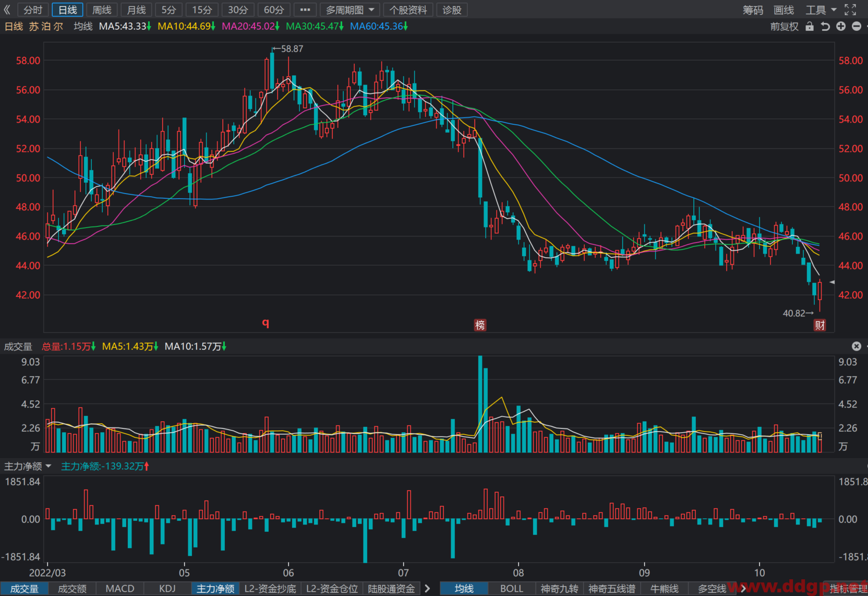Close the 成交量 volume panel
This screenshot has width=868, height=596.
(x=857, y=346)
